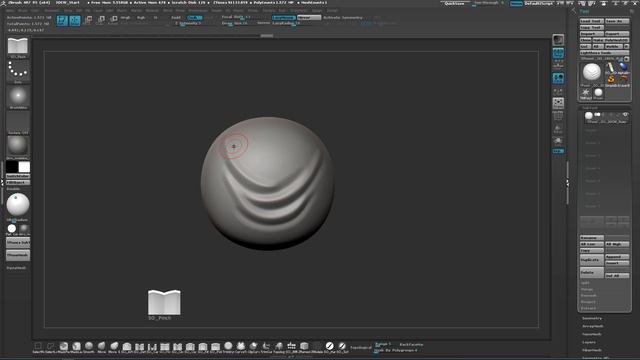The image size is (640, 360).
Task: Choose the Move brush in bottom shelf
Action: [102, 347]
